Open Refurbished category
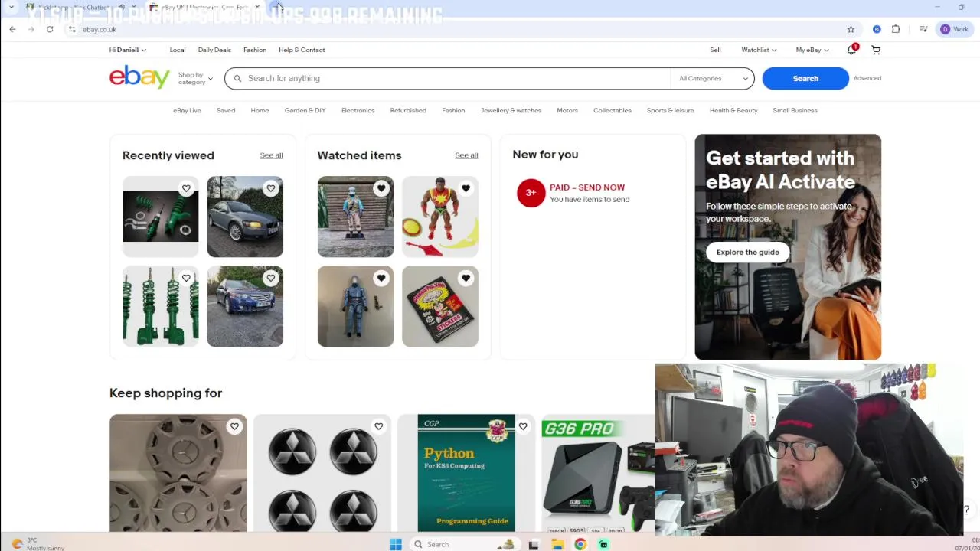980x551 pixels. pos(408,110)
